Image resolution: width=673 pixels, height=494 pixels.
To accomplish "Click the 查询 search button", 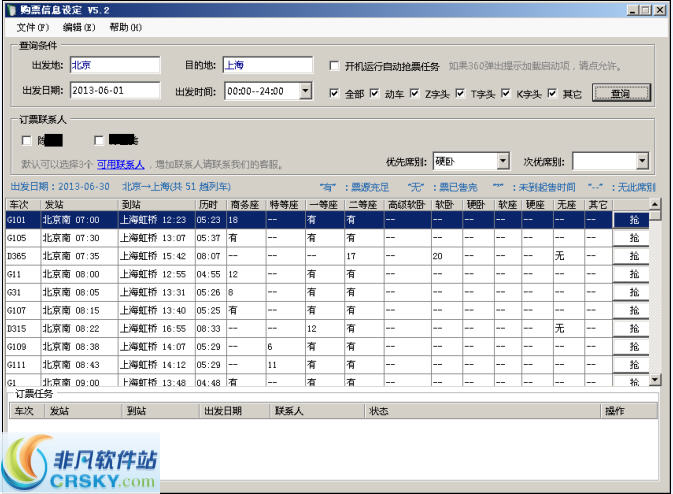I will pos(621,93).
